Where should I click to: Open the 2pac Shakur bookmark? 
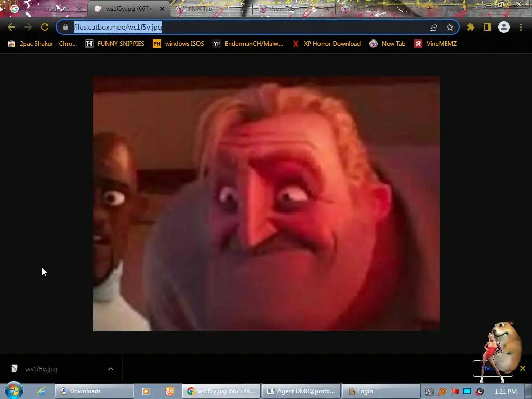43,44
